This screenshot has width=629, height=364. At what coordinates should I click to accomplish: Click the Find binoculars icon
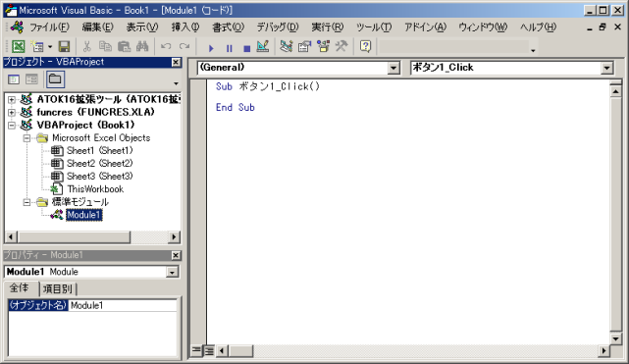click(x=142, y=47)
